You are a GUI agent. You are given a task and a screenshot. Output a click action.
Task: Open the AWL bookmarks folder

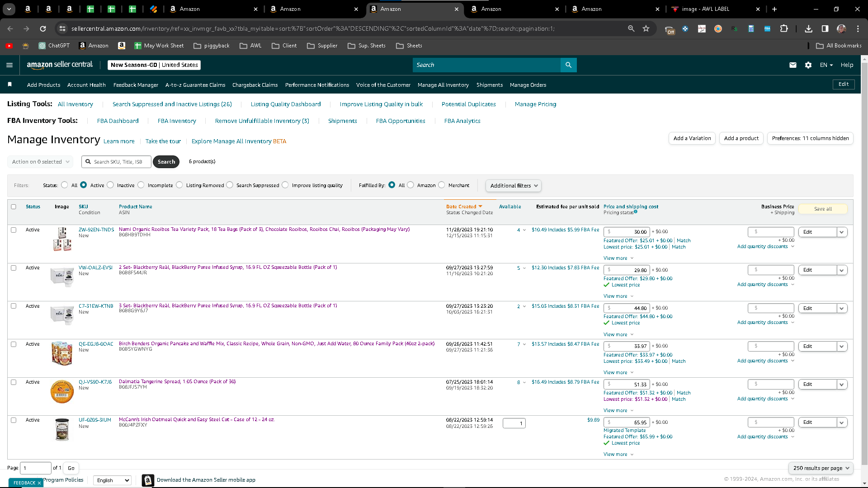(x=250, y=46)
